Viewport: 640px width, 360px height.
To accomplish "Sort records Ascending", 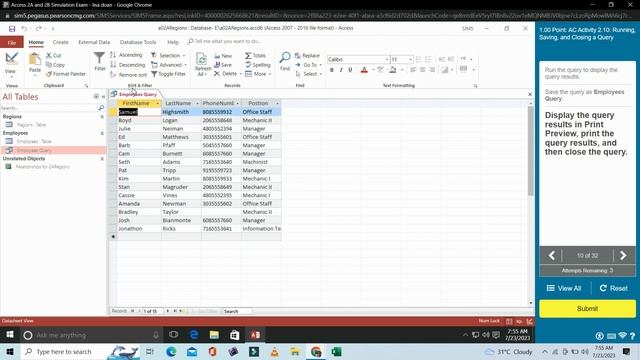I will click(x=126, y=55).
